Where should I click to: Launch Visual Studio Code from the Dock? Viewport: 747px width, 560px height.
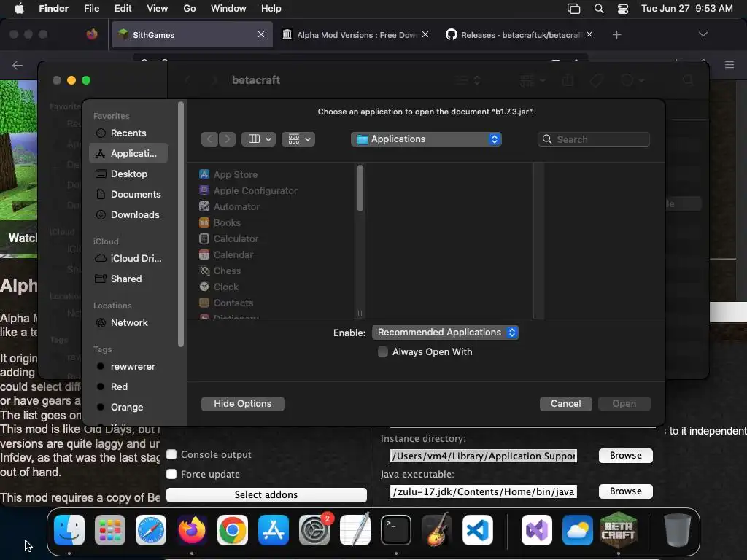pyautogui.click(x=477, y=530)
